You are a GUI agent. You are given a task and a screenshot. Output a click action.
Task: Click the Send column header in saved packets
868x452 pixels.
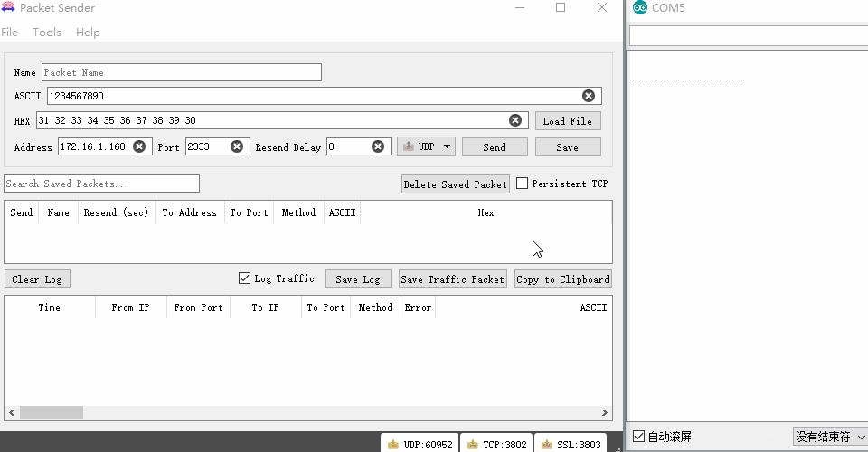(21, 212)
